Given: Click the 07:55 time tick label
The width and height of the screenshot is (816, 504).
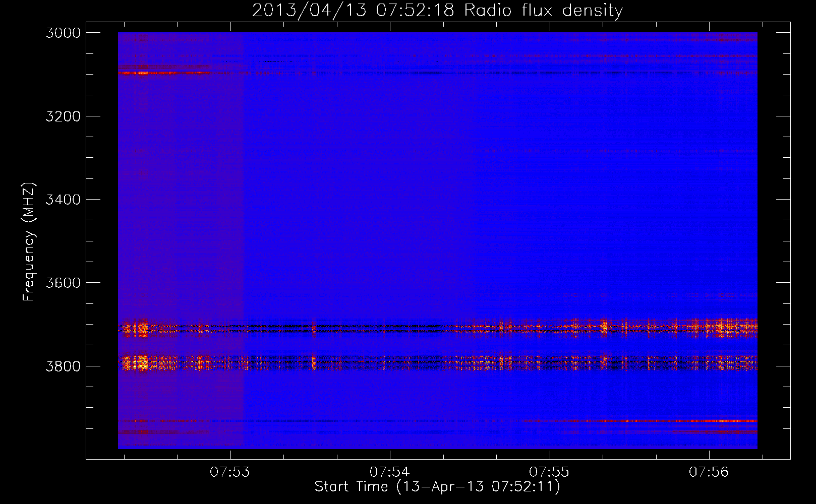Looking at the screenshot, I should point(549,472).
